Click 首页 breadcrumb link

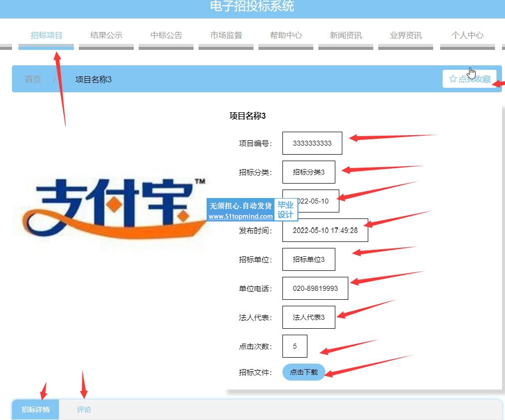click(x=33, y=79)
